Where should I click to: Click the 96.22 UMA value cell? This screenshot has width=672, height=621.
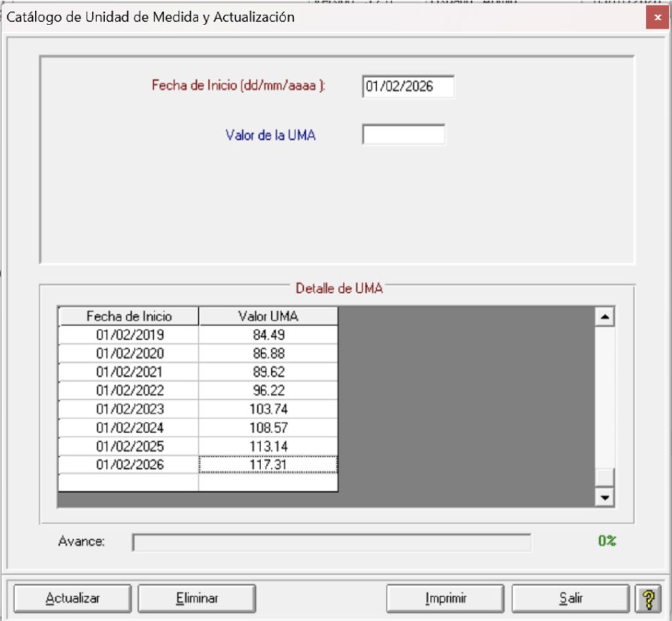coord(268,390)
